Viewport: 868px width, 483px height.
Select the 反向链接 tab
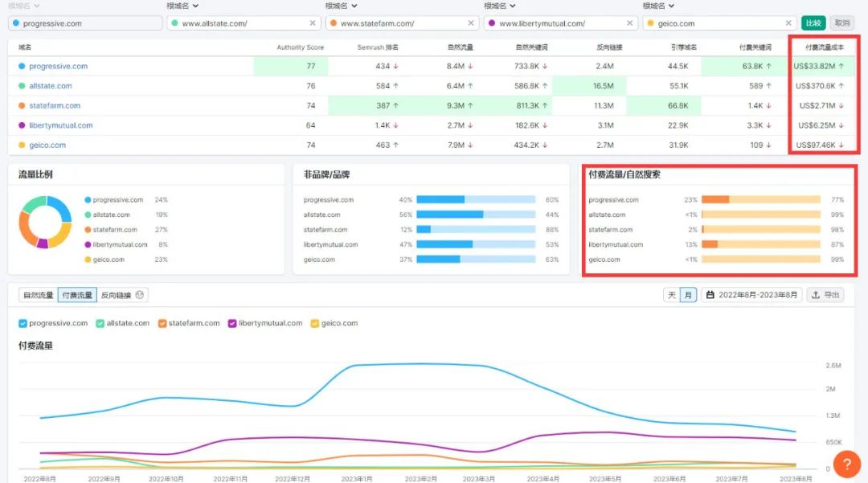coord(122,295)
